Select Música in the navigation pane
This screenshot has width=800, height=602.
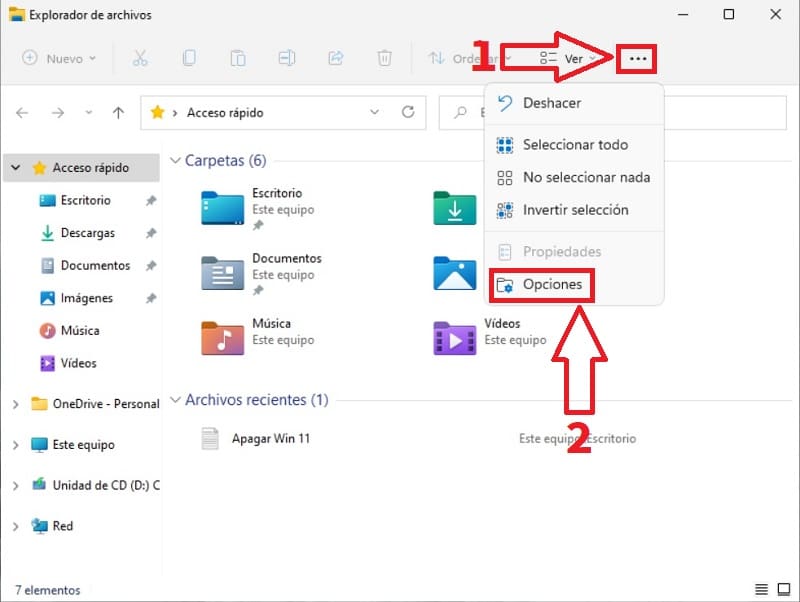click(x=80, y=331)
